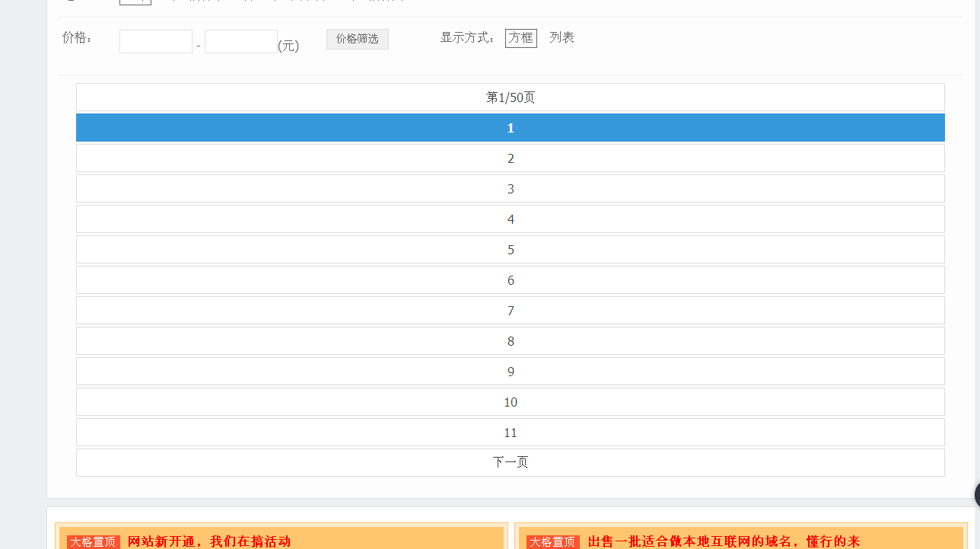The width and height of the screenshot is (980, 549).
Task: Open page 4 of results
Action: [510, 219]
